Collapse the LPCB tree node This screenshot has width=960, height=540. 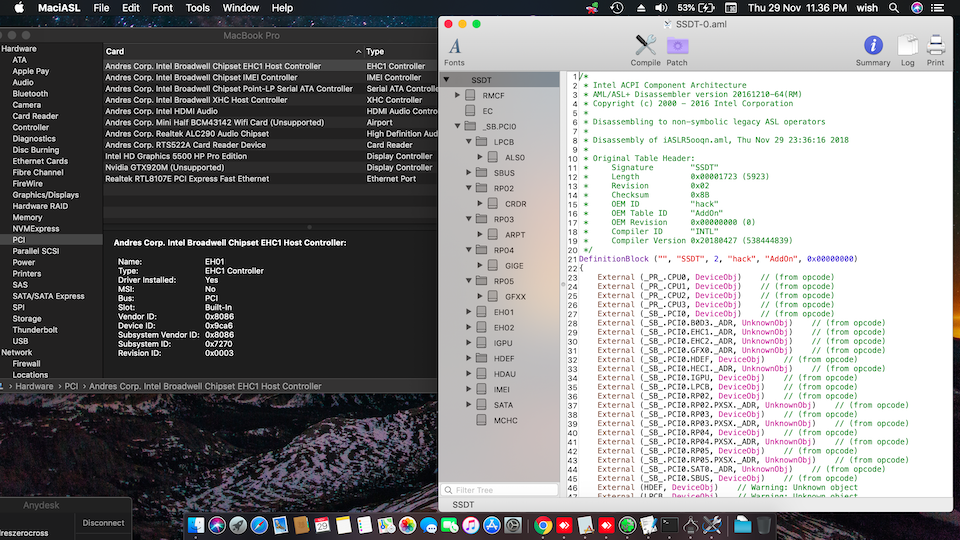[469, 141]
